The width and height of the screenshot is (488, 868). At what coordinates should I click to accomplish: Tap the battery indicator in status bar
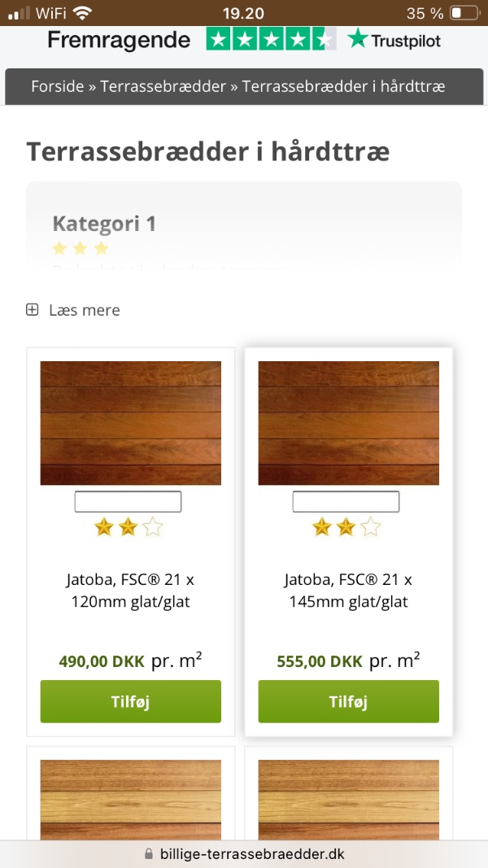tap(464, 13)
